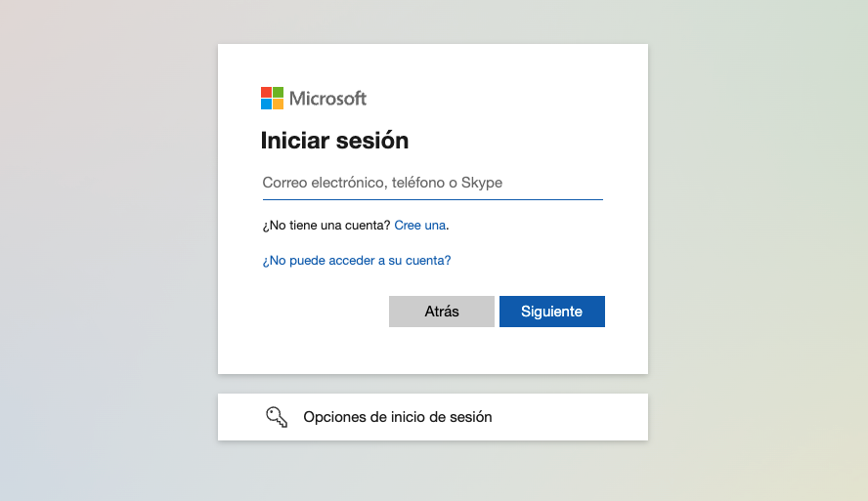Click the red square of the Microsoft logo
Viewport: 868px width, 501px height.
coord(266,93)
